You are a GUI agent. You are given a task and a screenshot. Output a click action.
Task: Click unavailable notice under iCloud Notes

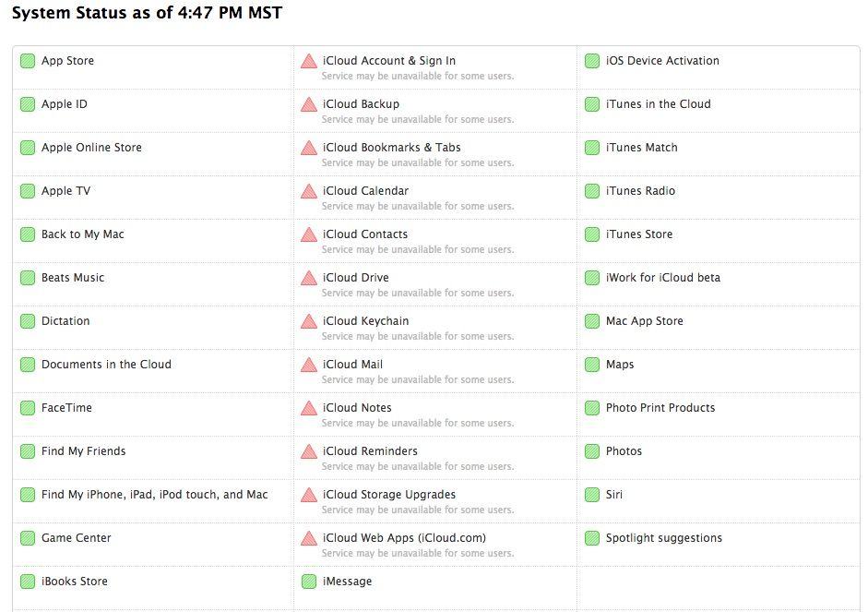click(x=417, y=423)
